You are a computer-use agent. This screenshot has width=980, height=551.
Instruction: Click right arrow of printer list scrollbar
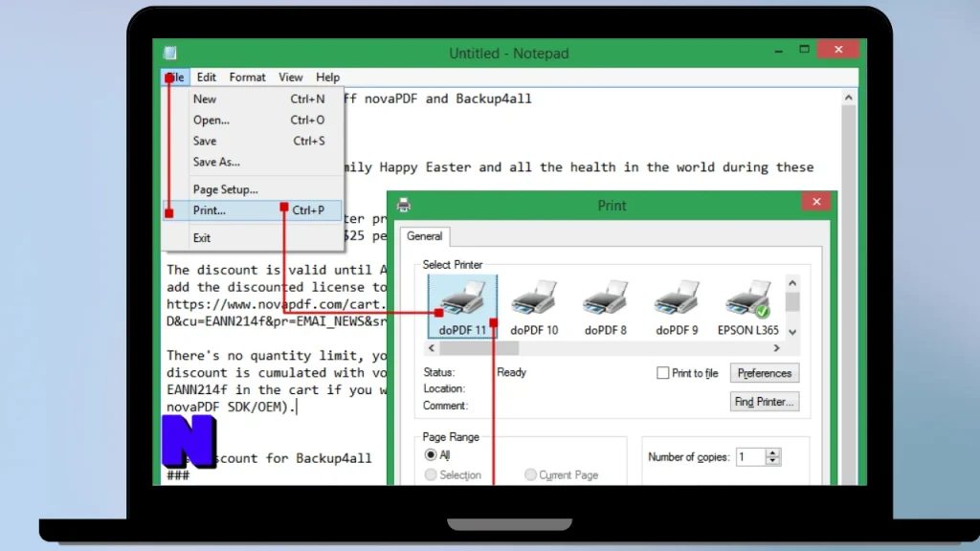click(x=776, y=348)
